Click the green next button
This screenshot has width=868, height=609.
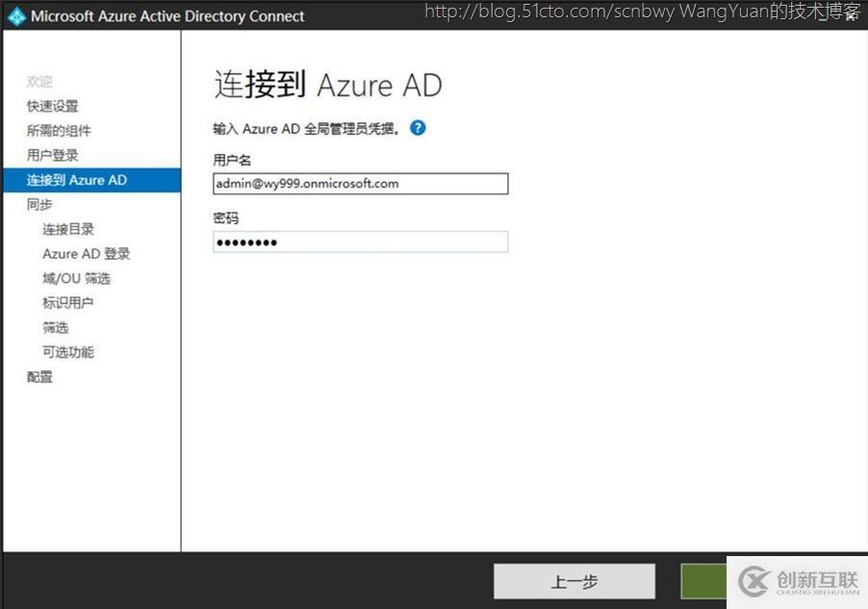pyautogui.click(x=703, y=581)
